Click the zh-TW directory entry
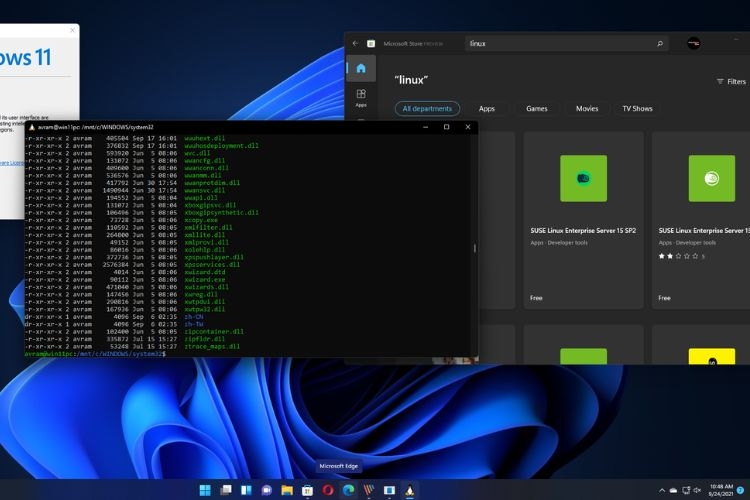Image resolution: width=750 pixels, height=500 pixels. (x=194, y=324)
